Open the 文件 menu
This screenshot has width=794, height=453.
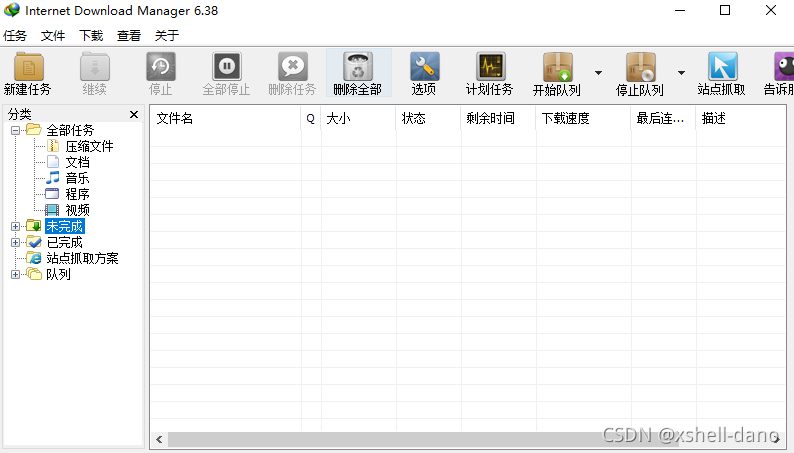pyautogui.click(x=53, y=35)
